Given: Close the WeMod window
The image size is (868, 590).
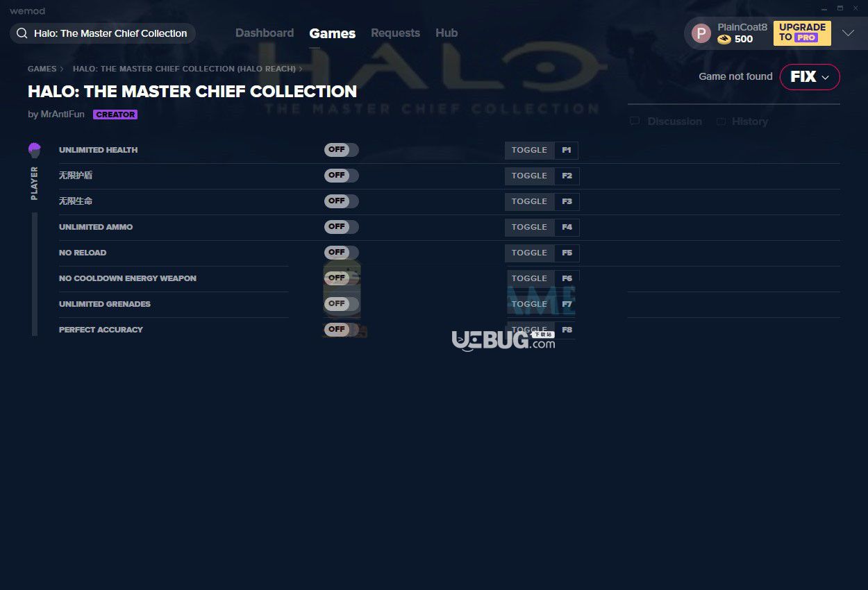Looking at the screenshot, I should pos(856,8).
